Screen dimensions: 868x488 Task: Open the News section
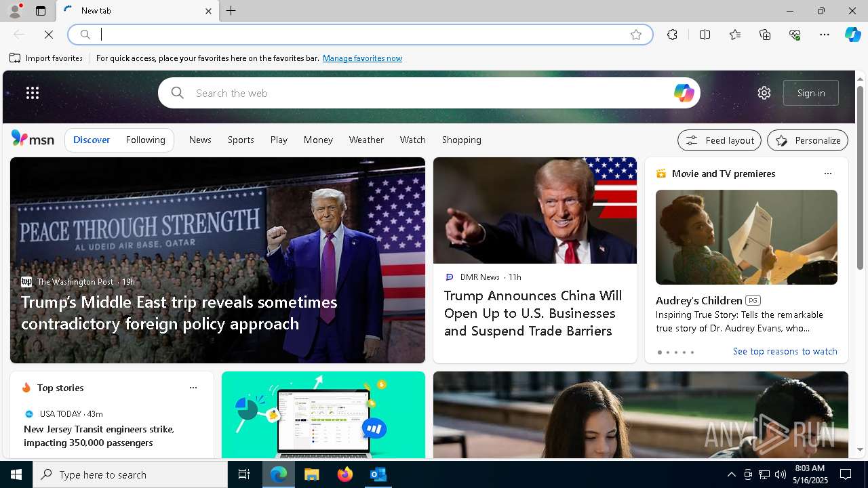click(200, 140)
